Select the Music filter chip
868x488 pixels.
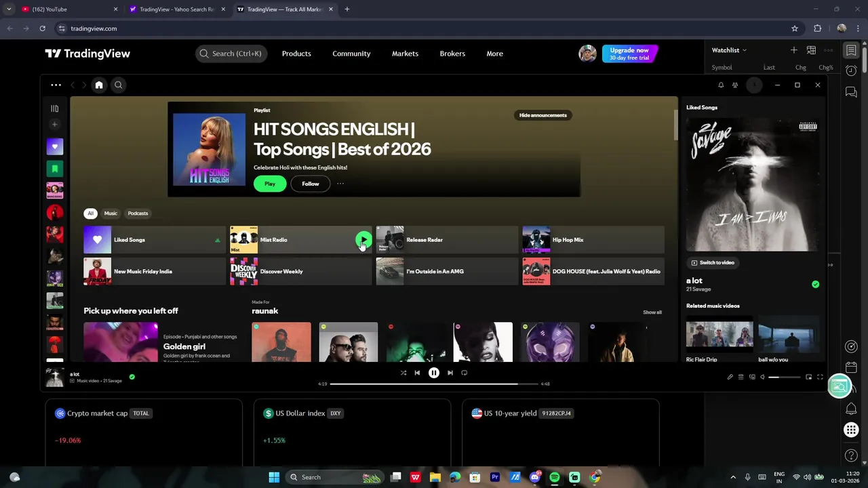pyautogui.click(x=111, y=213)
